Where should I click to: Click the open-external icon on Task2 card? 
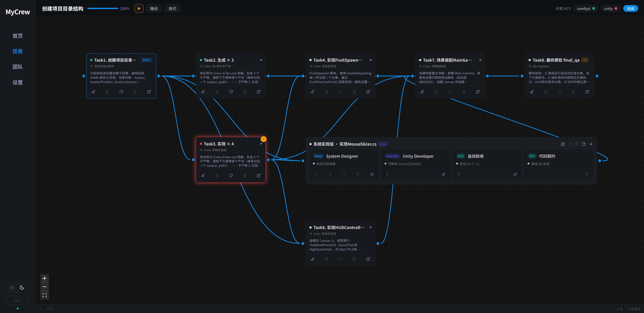[259, 92]
